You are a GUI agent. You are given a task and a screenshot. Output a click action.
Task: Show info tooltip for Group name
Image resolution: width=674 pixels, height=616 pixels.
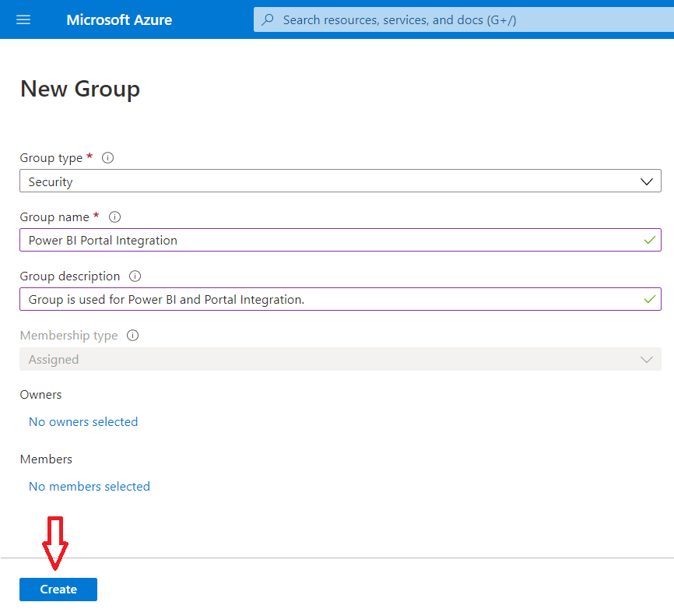pos(114,216)
